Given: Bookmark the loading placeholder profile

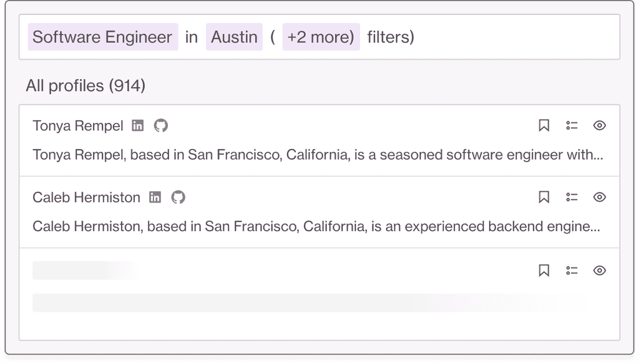Looking at the screenshot, I should [544, 271].
